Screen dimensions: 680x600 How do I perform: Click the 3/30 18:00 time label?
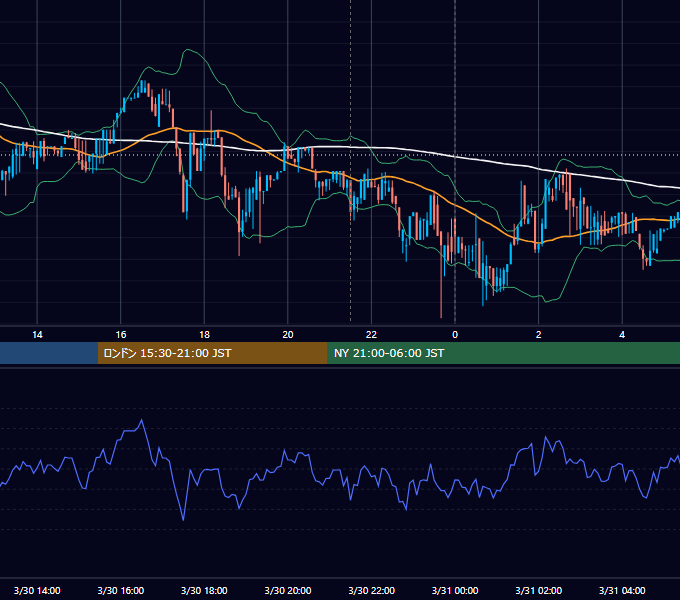click(x=204, y=590)
